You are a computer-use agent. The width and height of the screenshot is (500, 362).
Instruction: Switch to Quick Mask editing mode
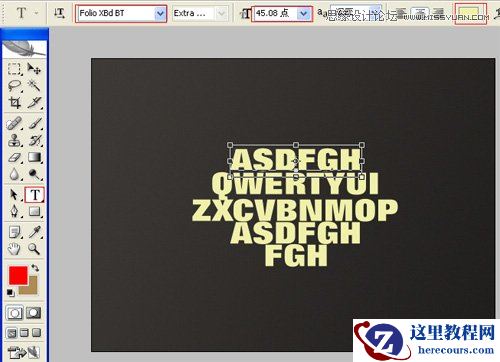33,313
